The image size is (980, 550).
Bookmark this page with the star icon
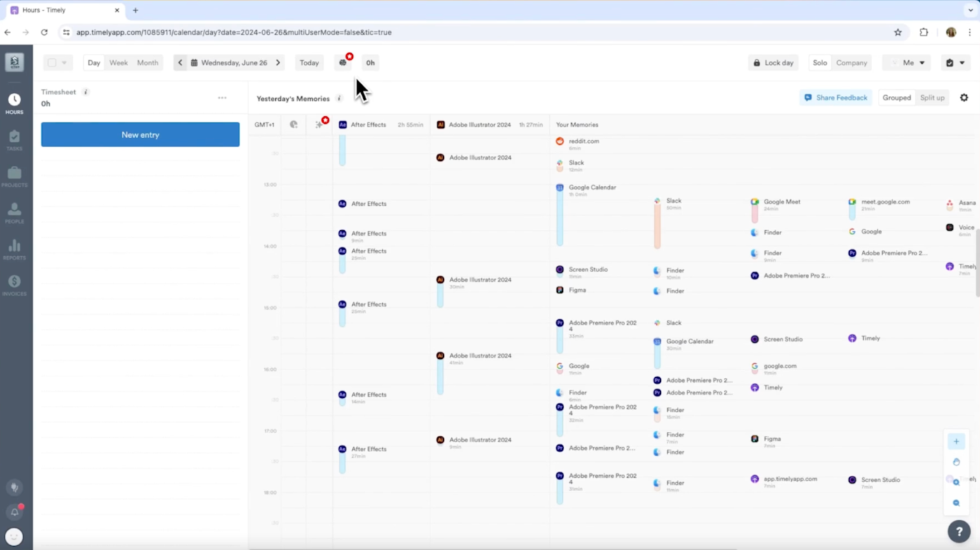(x=897, y=32)
